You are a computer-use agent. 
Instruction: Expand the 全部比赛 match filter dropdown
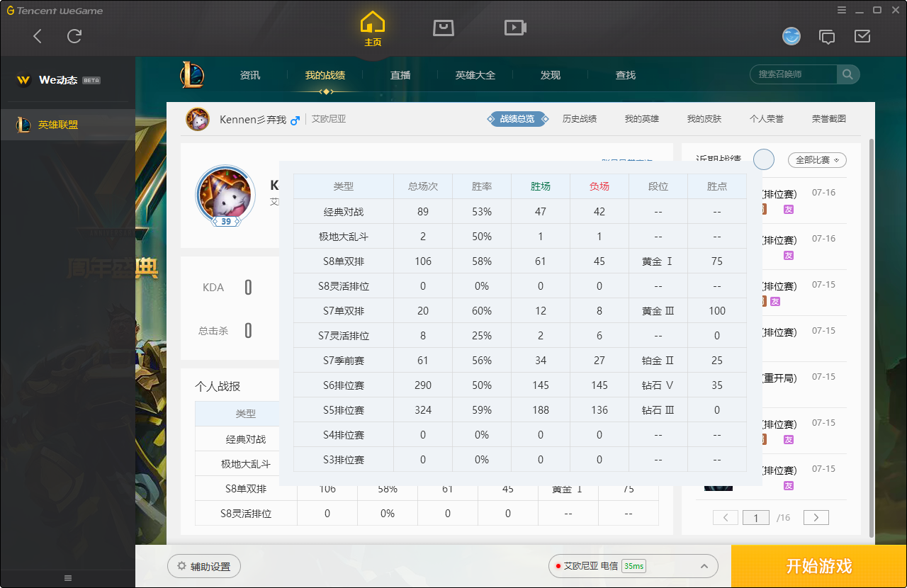click(x=817, y=160)
